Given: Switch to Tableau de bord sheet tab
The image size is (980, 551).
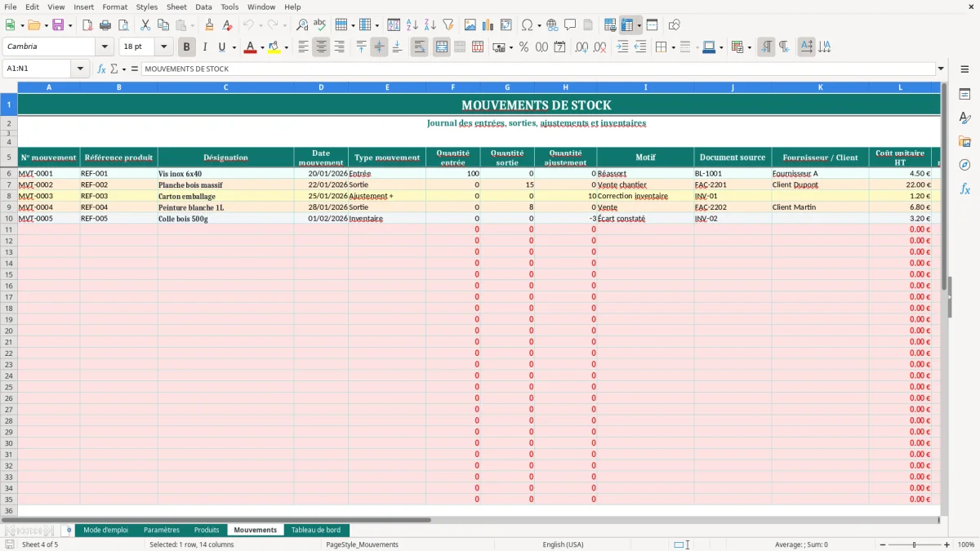Looking at the screenshot, I should coord(316,530).
